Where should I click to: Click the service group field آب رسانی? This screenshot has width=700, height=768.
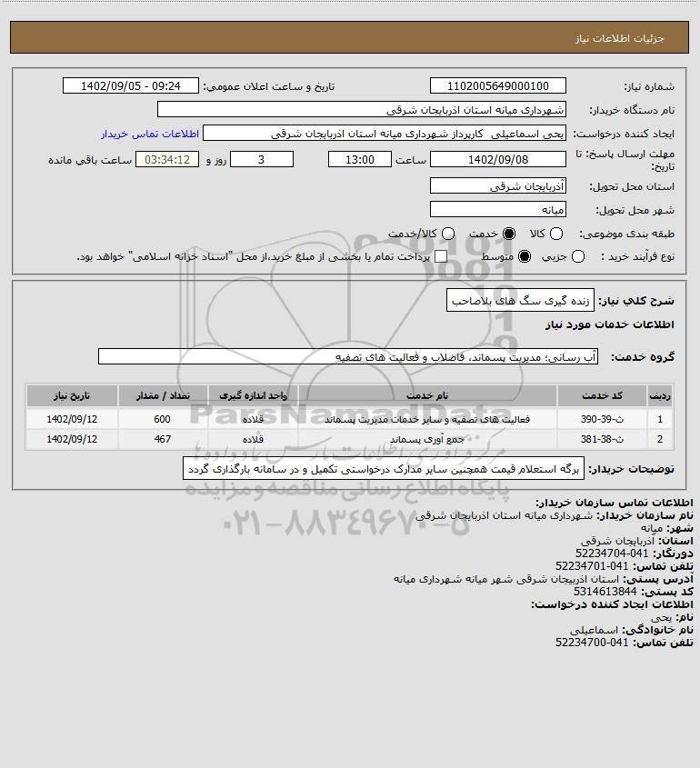pos(348,356)
